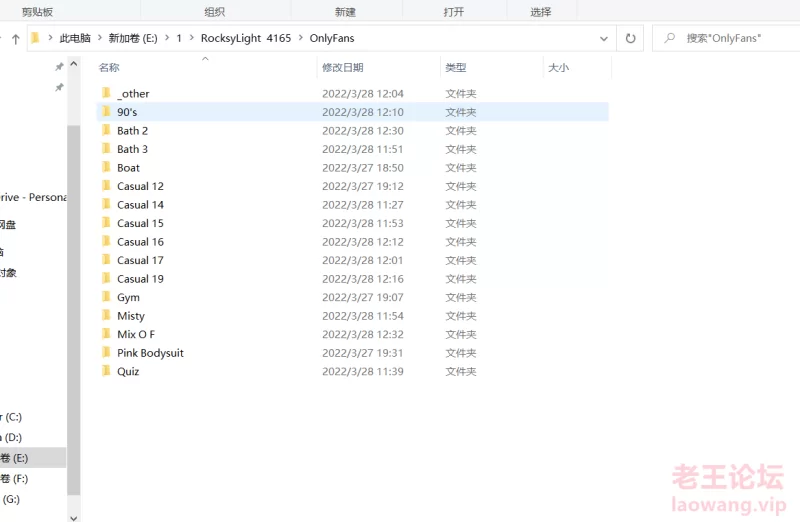800x522 pixels.
Task: Select the Pink Bodysuit folder icon
Action: [106, 353]
